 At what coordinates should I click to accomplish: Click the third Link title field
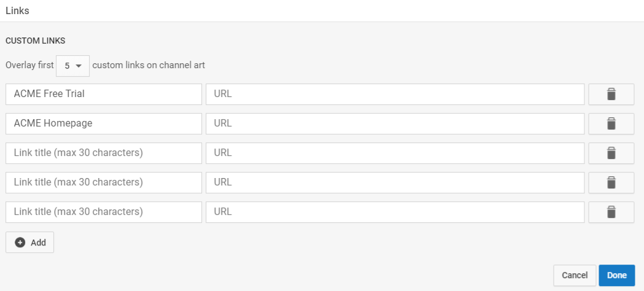(104, 153)
